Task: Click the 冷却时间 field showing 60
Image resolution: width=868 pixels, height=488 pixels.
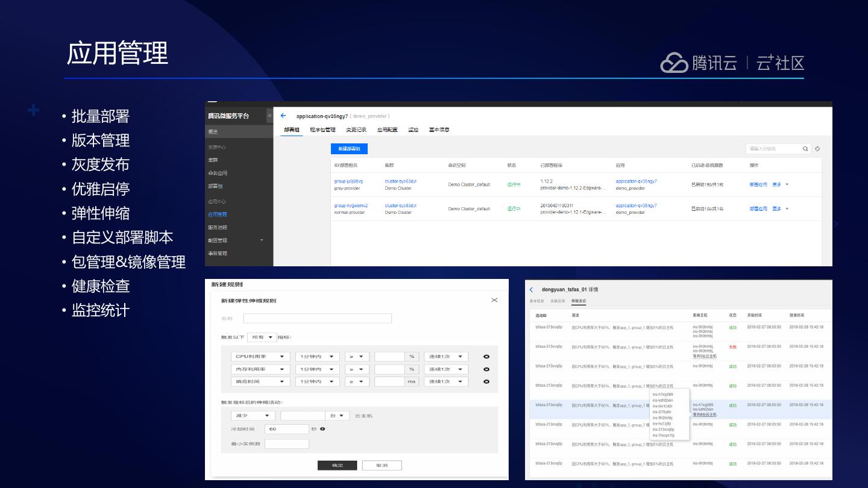Action: [287, 429]
